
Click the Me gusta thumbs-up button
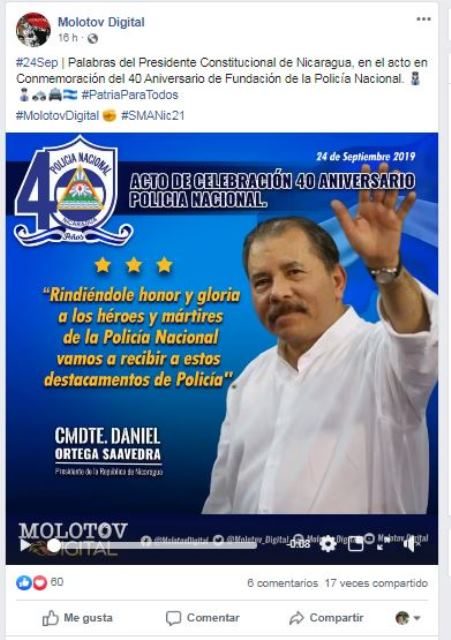pos(78,618)
